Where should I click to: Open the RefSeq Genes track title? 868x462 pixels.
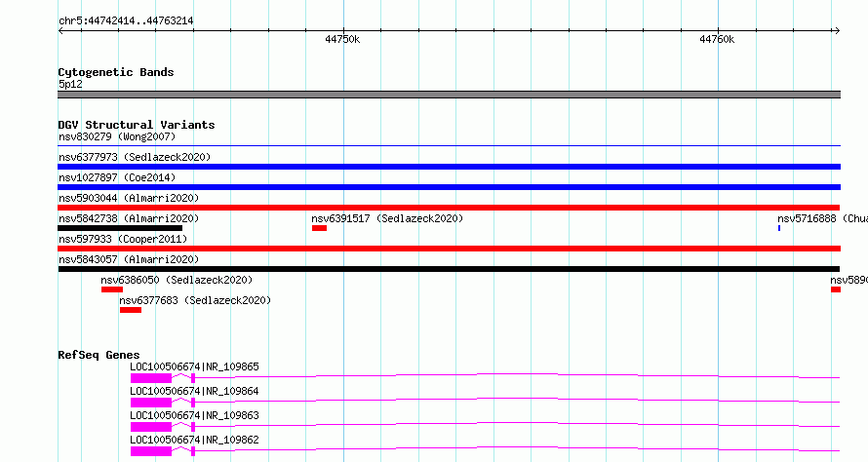[x=99, y=355]
